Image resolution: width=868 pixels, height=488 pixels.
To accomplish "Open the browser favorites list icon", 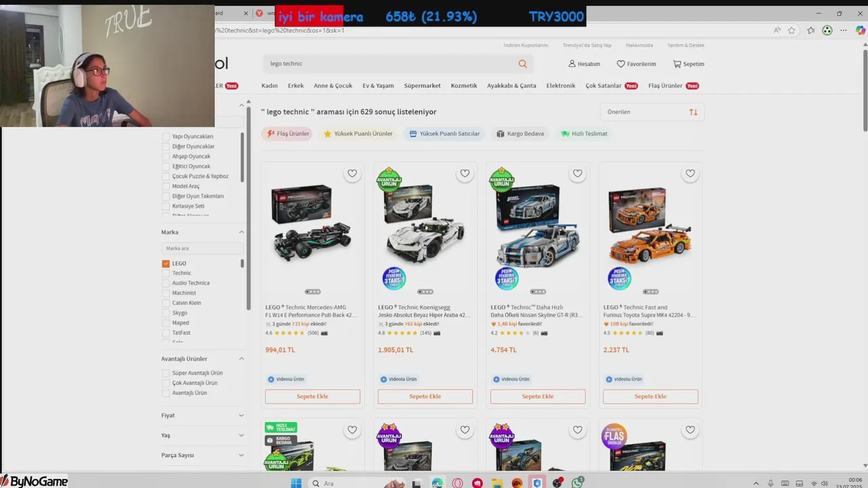I will 811,30.
